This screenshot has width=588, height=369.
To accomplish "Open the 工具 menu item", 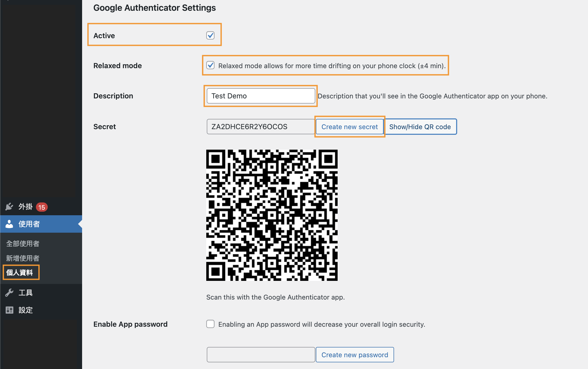I will click(x=26, y=293).
